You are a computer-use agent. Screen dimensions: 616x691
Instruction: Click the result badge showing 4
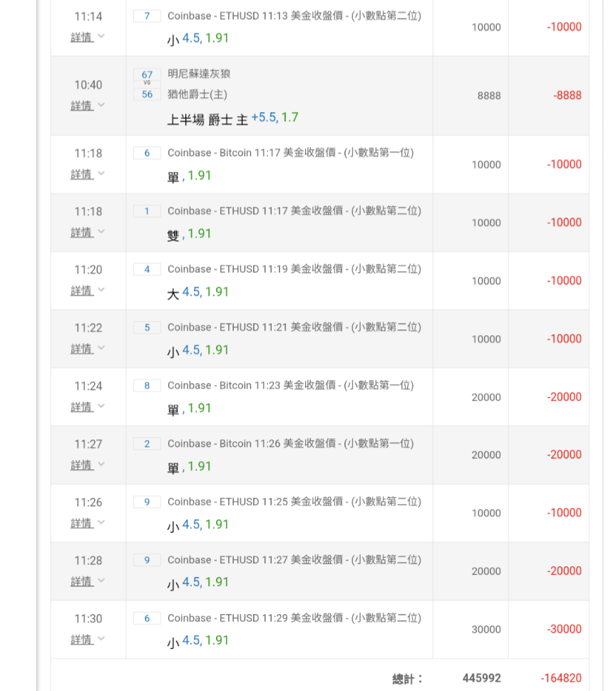[147, 270]
